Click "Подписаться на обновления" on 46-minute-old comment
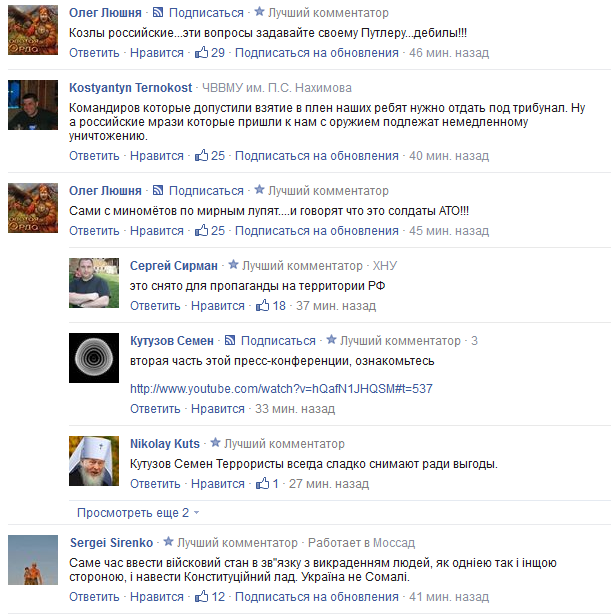The width and height of the screenshot is (611, 615). 317,53
